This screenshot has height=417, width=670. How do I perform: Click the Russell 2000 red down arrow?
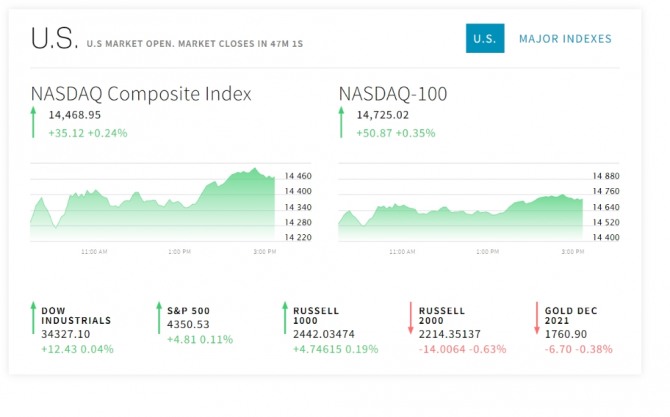pyautogui.click(x=411, y=320)
